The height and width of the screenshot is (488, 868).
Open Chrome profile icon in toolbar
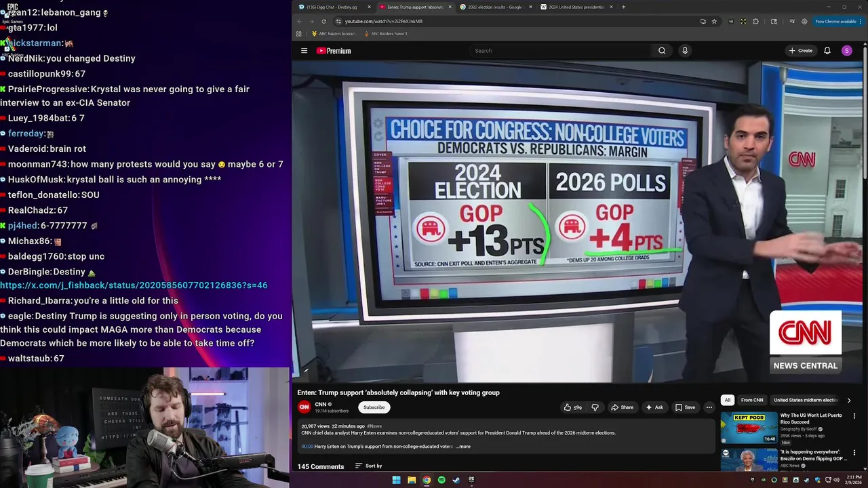[x=804, y=21]
